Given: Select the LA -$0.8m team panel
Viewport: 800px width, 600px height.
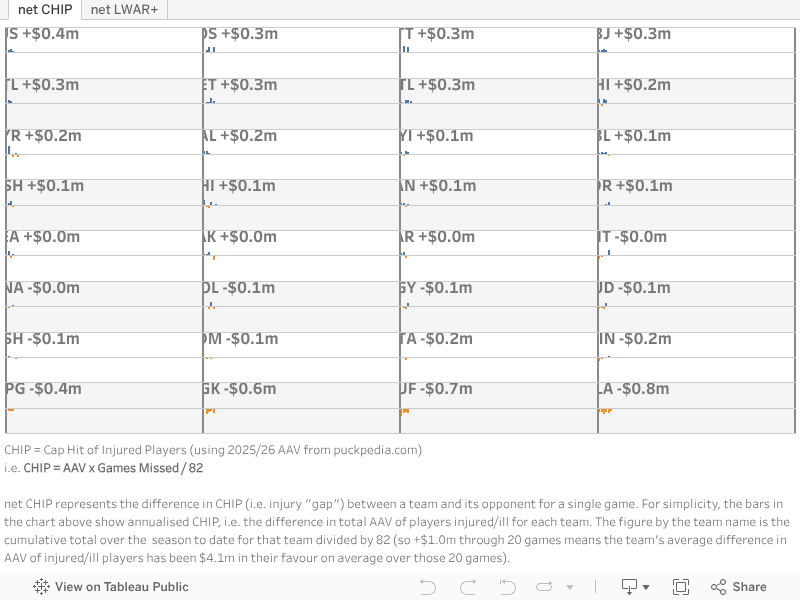Looking at the screenshot, I should (695, 400).
